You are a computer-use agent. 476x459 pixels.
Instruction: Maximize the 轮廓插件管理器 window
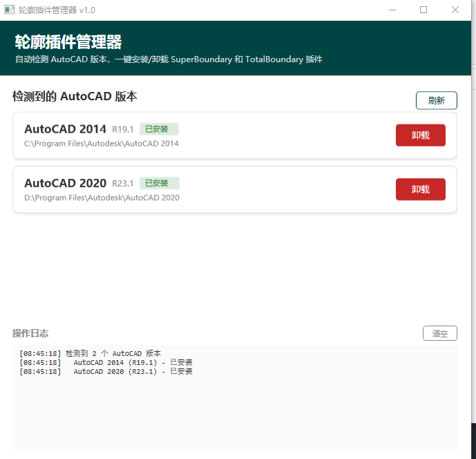423,10
